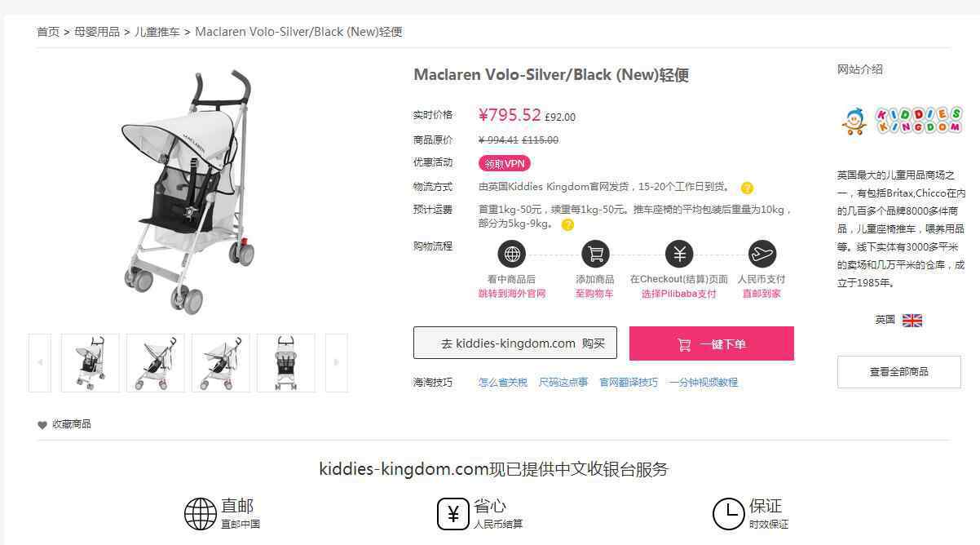Viewport: 980px width, 545px height.
Task: Click the heart icon for 收藏商品
Action: pyautogui.click(x=42, y=425)
